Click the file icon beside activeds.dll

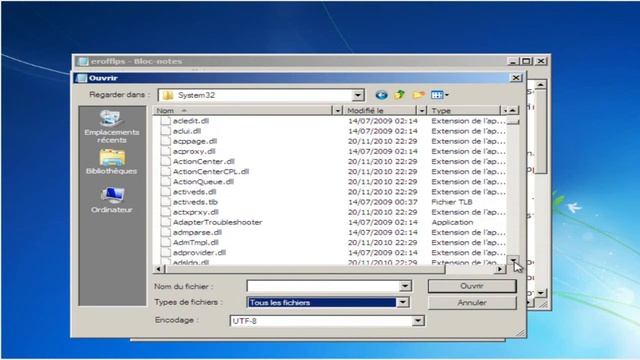(x=165, y=192)
